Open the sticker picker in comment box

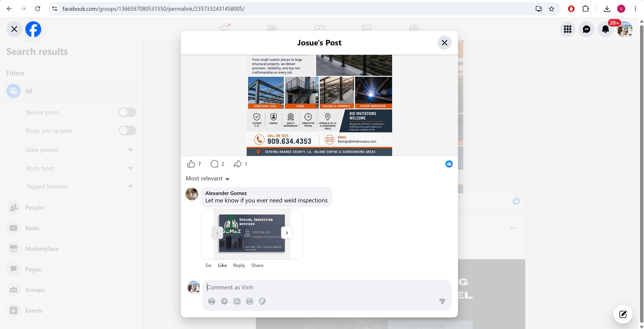point(262,301)
